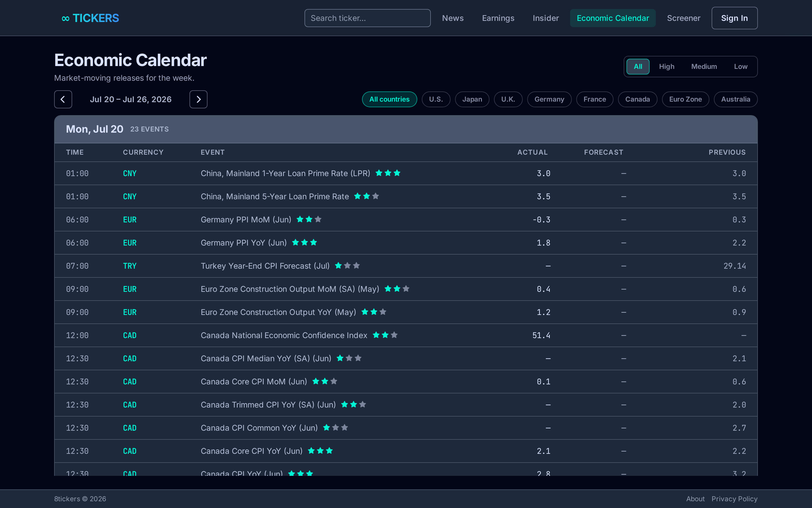Image resolution: width=812 pixels, height=508 pixels.
Task: Click stars for Canada CPI Common YoY
Action: [x=336, y=428]
